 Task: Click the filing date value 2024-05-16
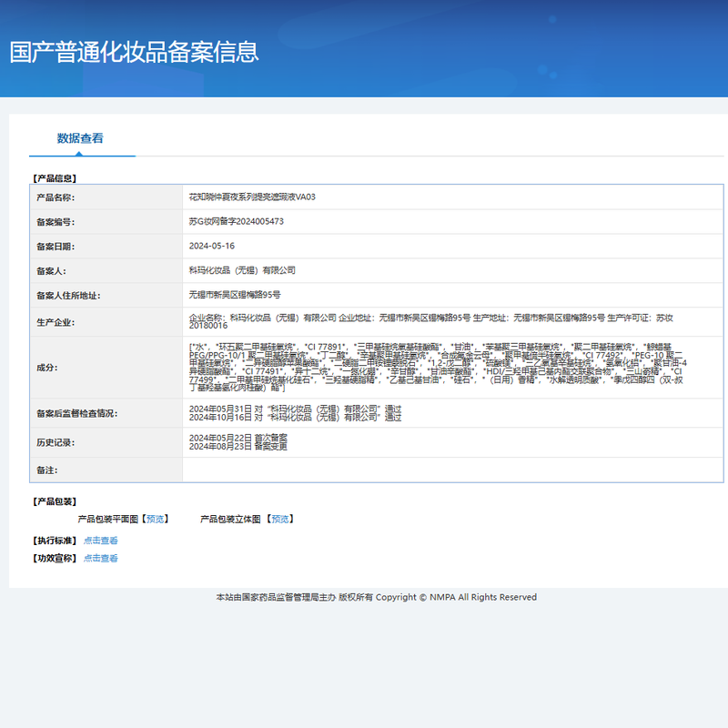click(x=211, y=246)
